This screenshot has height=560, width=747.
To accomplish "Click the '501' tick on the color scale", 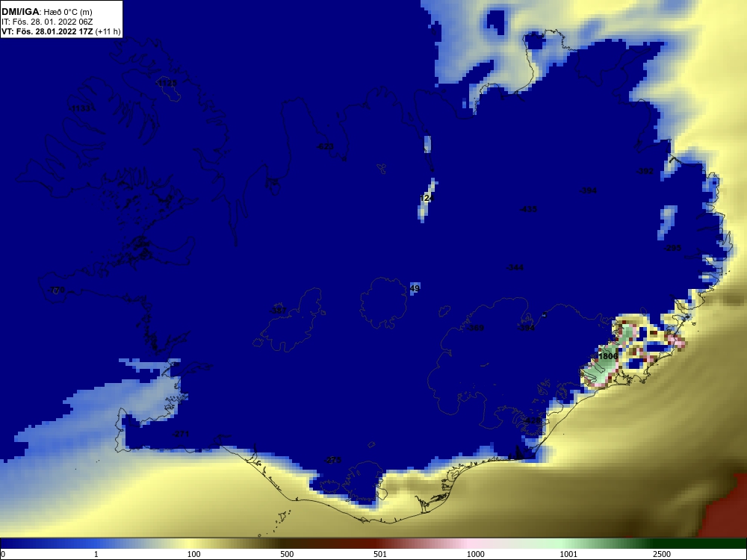I will (x=380, y=554).
